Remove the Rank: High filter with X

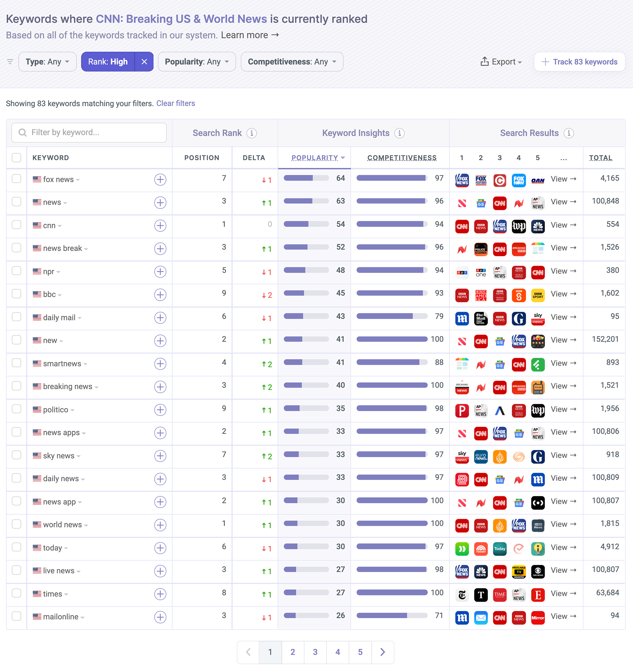(x=144, y=61)
